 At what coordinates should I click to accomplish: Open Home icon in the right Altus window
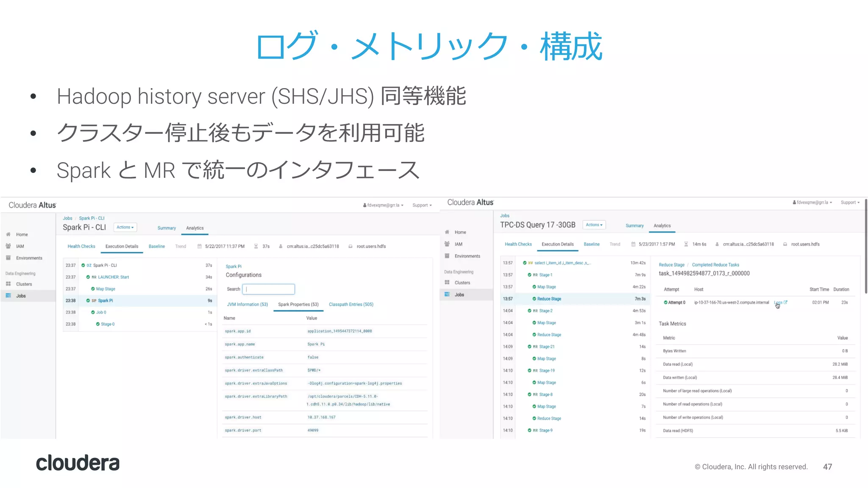[447, 232]
